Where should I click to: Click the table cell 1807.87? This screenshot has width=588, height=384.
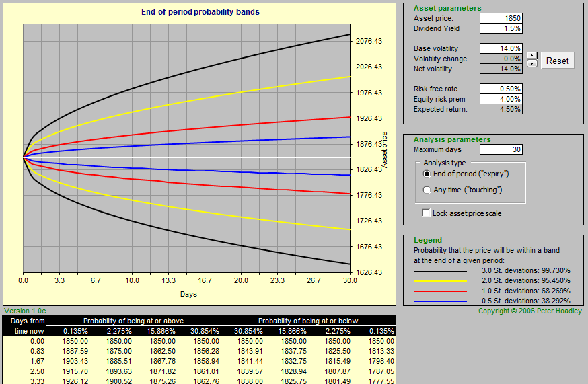pos(337,372)
